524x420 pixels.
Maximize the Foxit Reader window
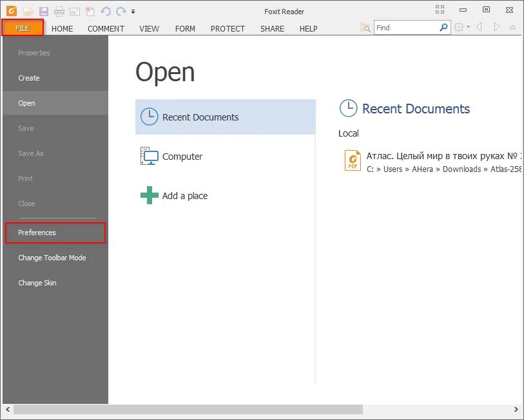(x=486, y=10)
